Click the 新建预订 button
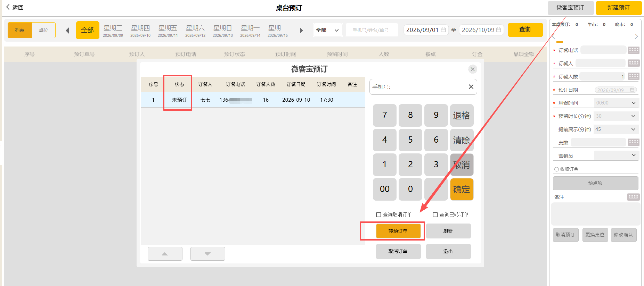Viewport: 644px width, 286px height. [x=619, y=8]
